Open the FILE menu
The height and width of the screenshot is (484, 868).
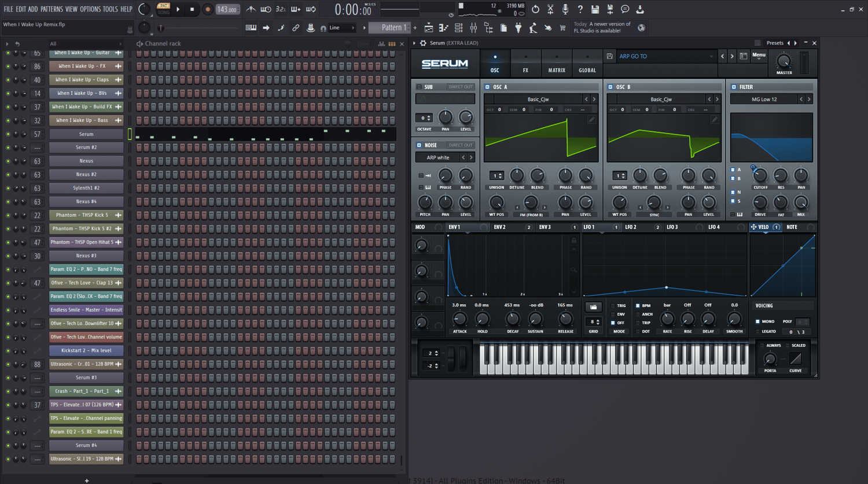click(8, 9)
